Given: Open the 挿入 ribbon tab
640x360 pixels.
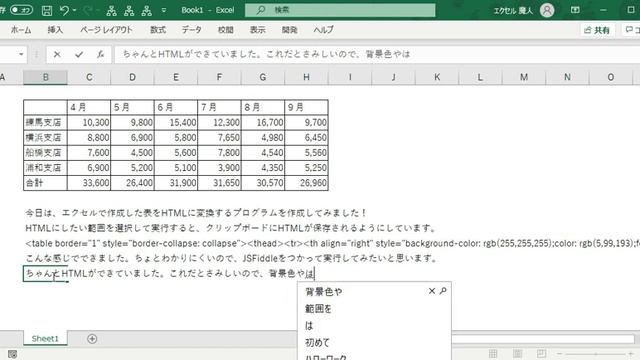Looking at the screenshot, I should tap(55, 30).
